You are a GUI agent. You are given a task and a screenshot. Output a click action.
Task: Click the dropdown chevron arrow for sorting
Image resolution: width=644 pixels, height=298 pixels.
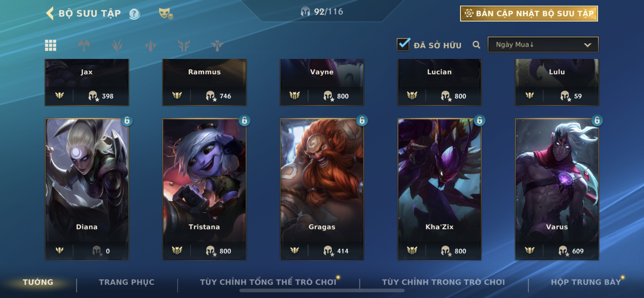pos(587,45)
